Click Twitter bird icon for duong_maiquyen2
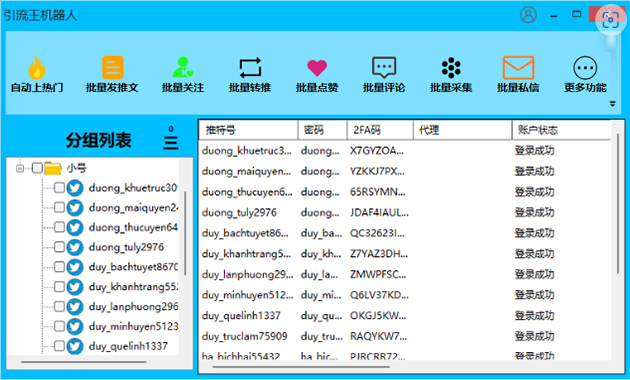The height and width of the screenshot is (380, 630). click(x=75, y=207)
